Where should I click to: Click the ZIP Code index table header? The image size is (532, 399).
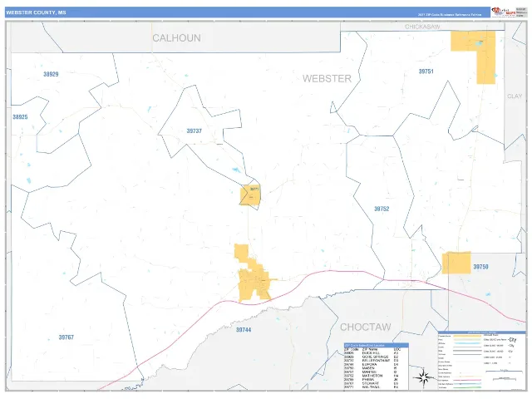[x=377, y=345]
